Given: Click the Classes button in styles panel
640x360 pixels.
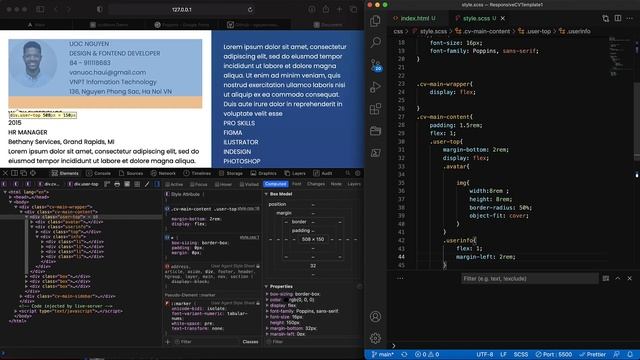Looking at the screenshot, I should click(250, 342).
